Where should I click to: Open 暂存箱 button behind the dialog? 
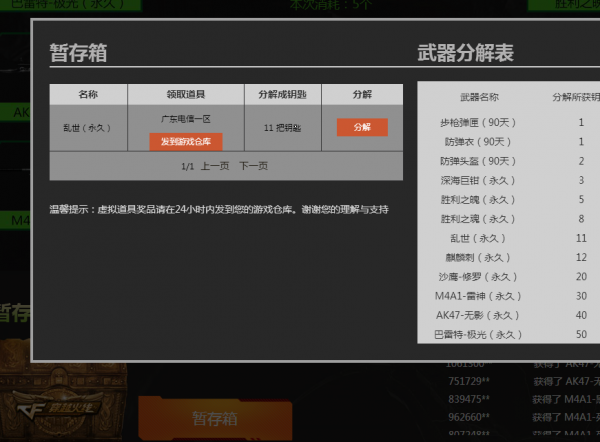click(x=215, y=418)
